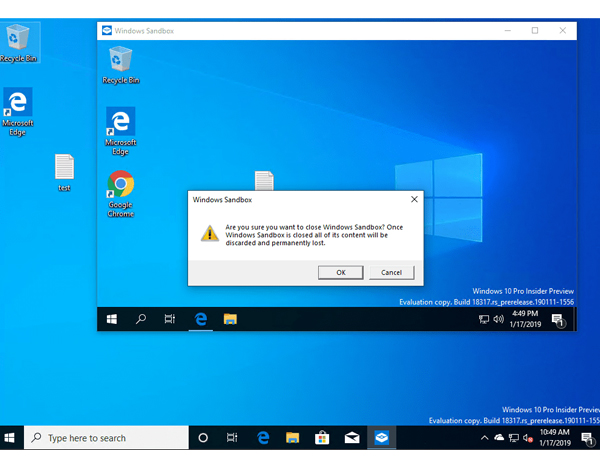Open Task View in sandbox taskbar

(x=170, y=319)
